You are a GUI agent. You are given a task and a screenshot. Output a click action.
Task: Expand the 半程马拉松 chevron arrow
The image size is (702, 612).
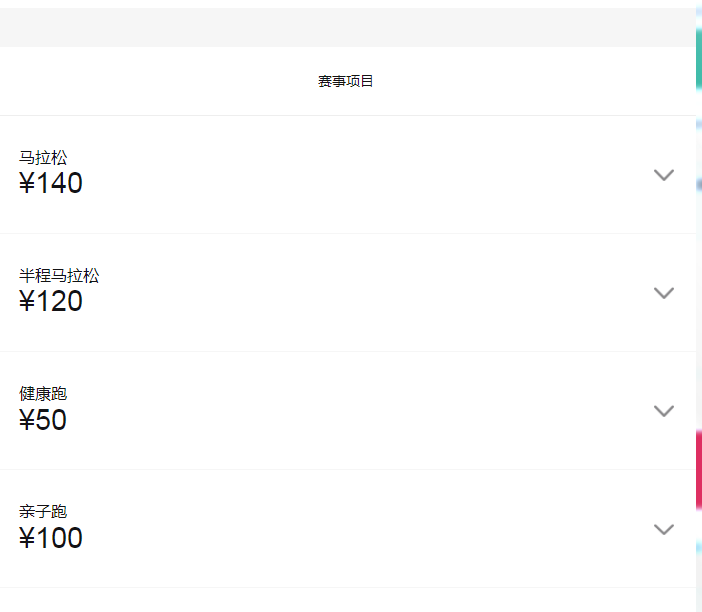[663, 293]
